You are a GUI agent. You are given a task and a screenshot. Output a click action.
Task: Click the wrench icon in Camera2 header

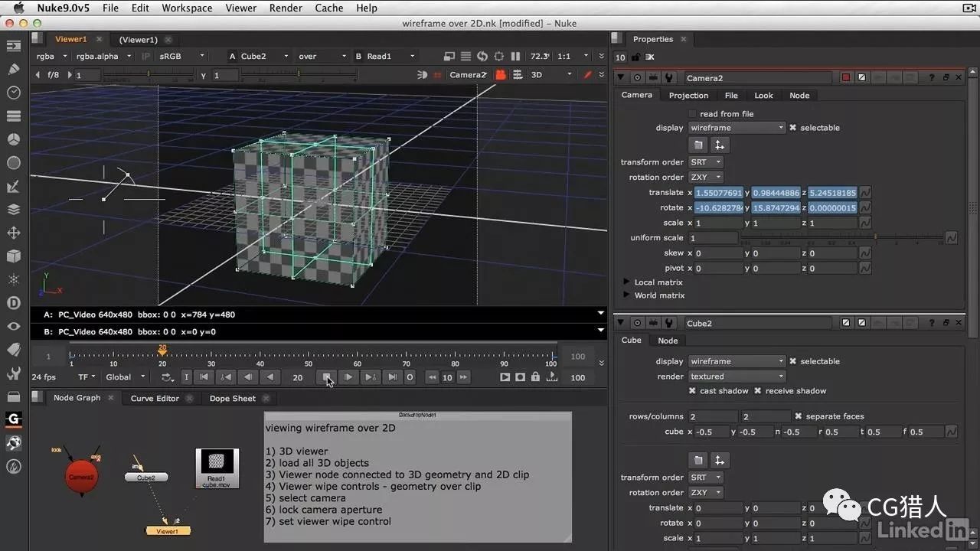tap(669, 78)
